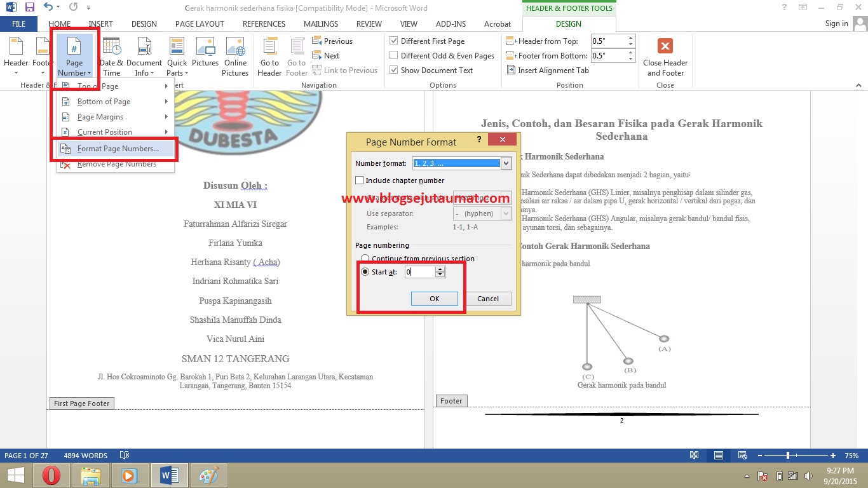Expand Current Position submenu
Screen dimensions: 868x488
[115, 132]
